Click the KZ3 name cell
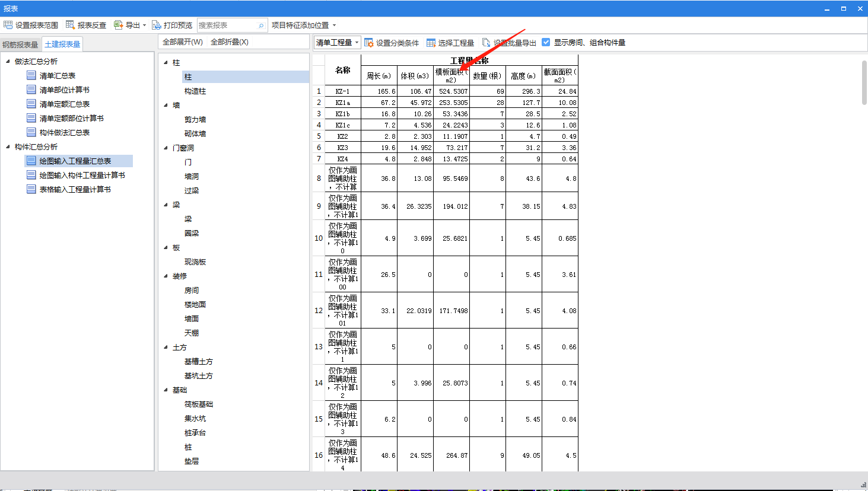The image size is (868, 491). (343, 148)
